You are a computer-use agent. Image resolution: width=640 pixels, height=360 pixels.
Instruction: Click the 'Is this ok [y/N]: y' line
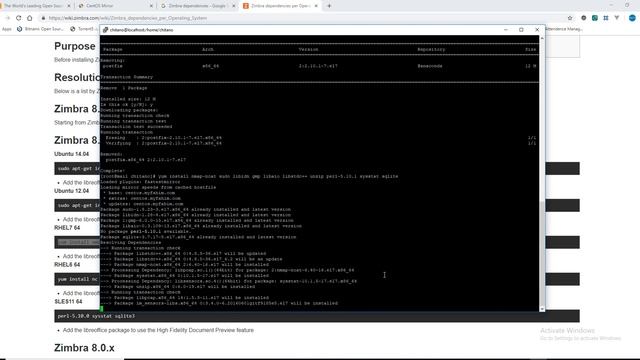(x=127, y=104)
